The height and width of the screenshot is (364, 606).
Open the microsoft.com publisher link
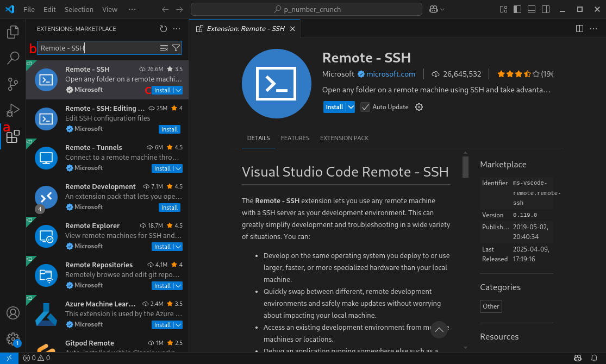tap(391, 74)
